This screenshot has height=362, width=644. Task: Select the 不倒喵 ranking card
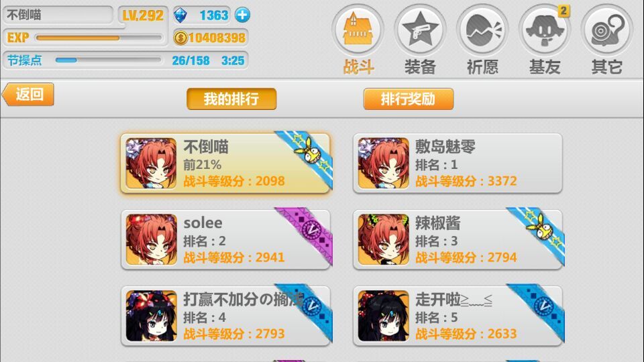pos(225,163)
